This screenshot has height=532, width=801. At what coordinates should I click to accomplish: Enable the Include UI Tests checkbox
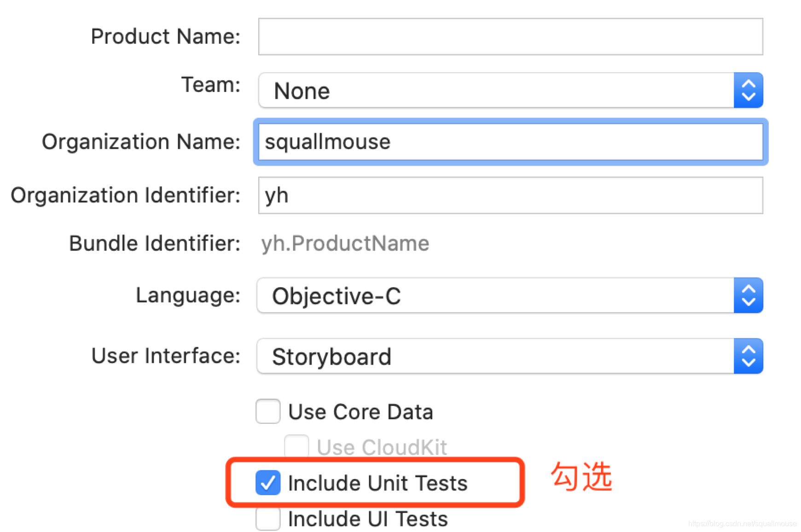pos(268,519)
